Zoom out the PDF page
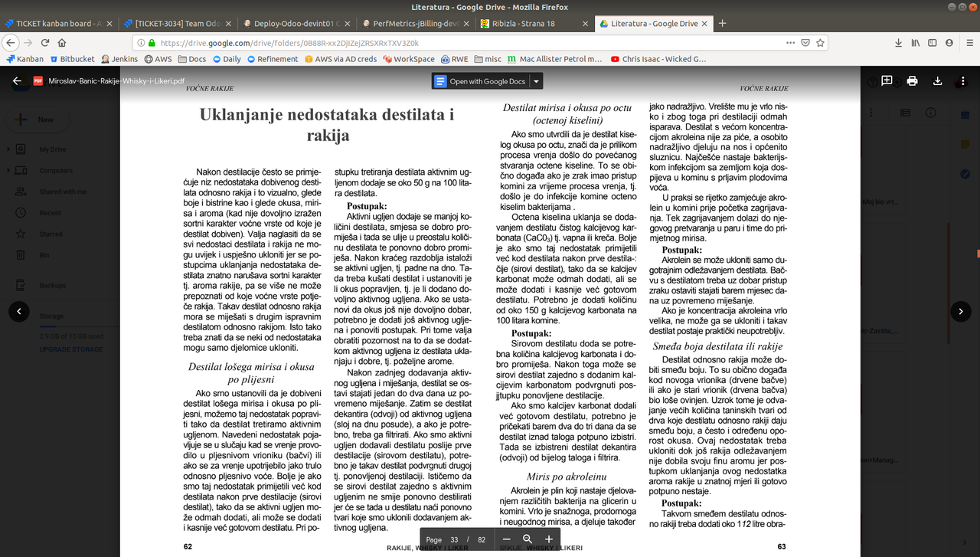Screen dimensions: 980x557 (x=506, y=539)
